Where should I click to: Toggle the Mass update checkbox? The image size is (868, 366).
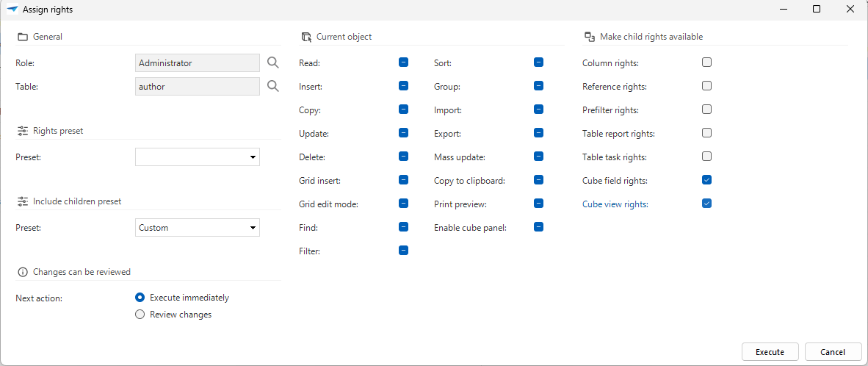[538, 157]
